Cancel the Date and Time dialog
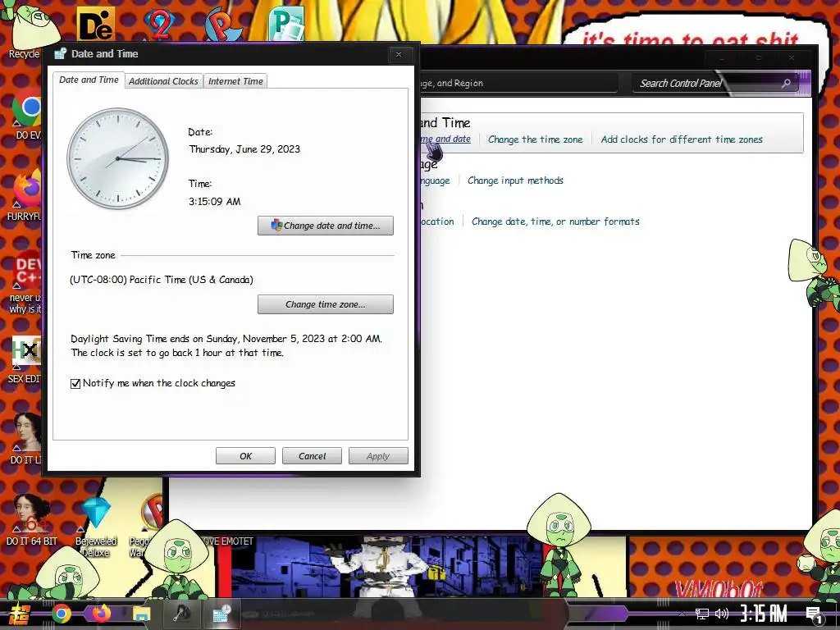Screen dimensions: 840x630 coord(312,456)
